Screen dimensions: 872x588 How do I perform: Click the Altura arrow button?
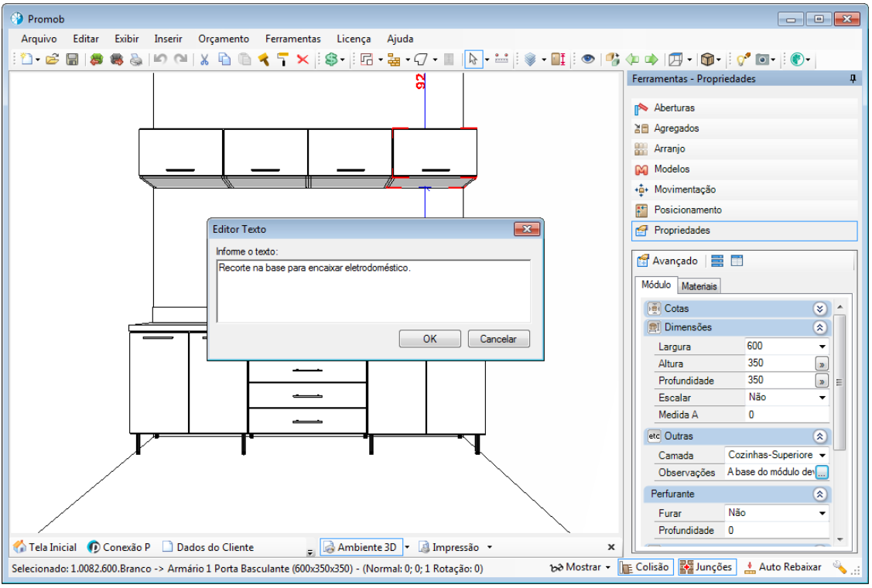tap(822, 364)
